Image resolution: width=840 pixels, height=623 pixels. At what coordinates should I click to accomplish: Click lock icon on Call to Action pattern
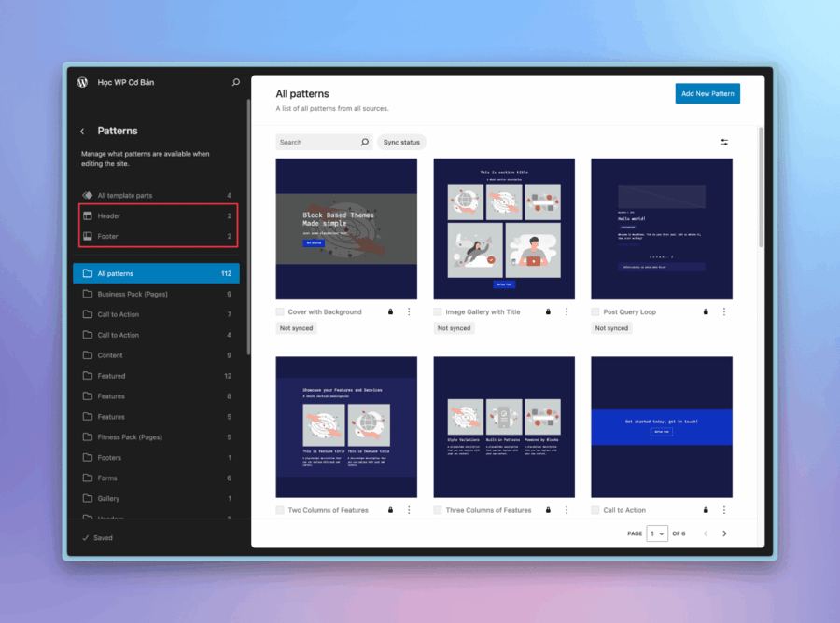pyautogui.click(x=706, y=510)
